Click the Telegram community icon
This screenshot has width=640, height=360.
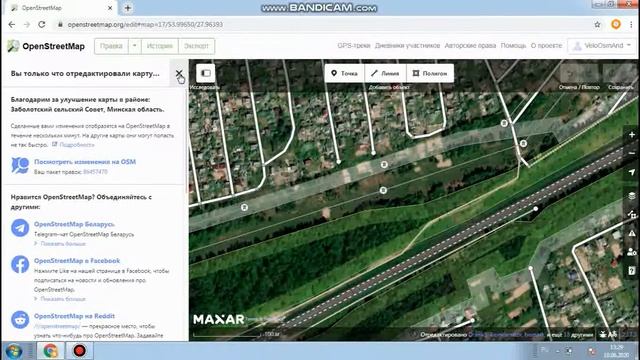coord(20,228)
